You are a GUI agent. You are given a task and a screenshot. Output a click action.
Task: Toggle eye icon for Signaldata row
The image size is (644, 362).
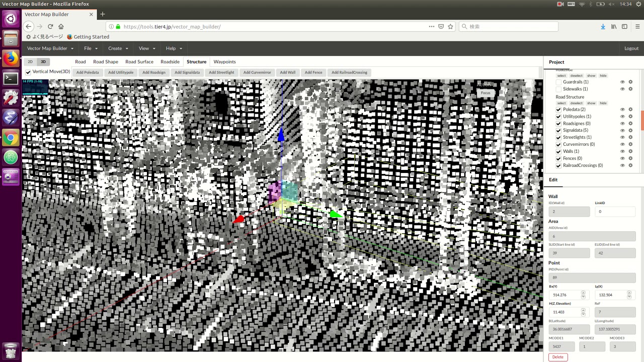(x=622, y=130)
